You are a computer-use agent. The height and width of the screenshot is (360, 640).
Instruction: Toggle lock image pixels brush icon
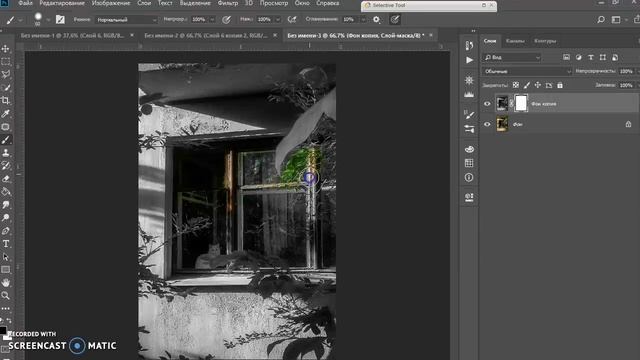tap(527, 85)
